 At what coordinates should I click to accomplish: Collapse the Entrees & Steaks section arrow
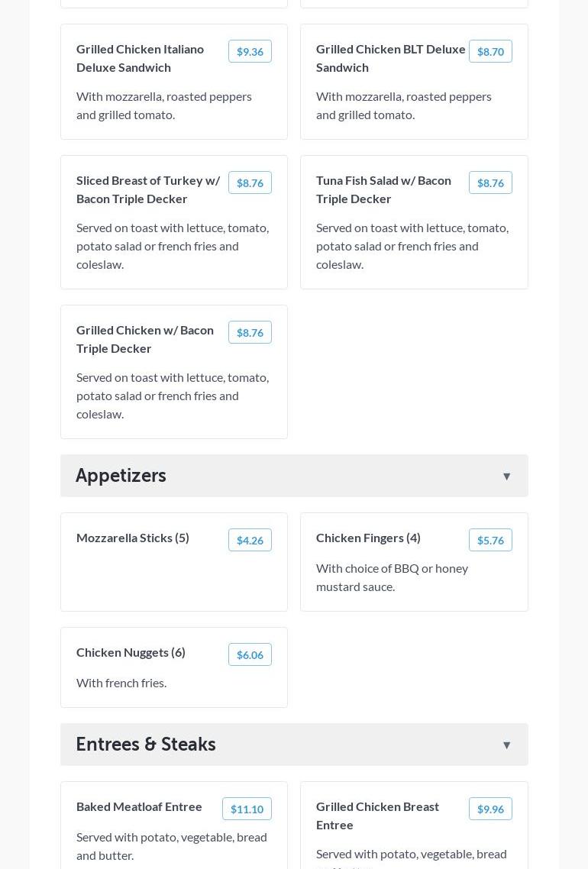coord(506,745)
